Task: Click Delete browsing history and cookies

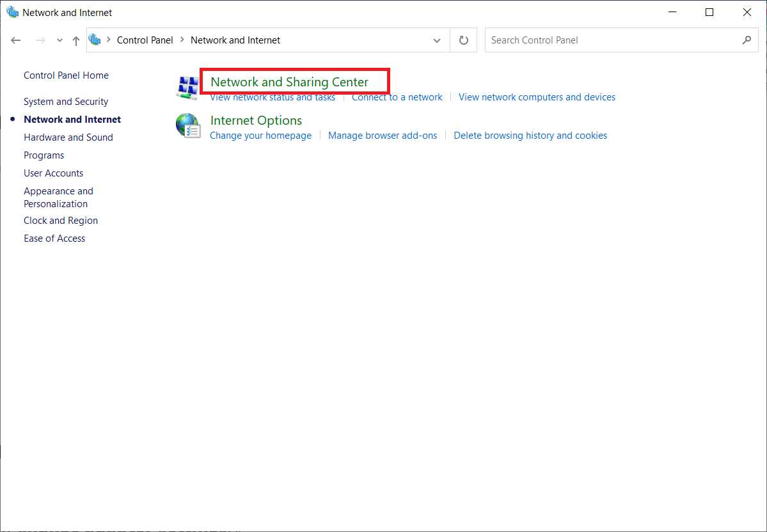Action: point(530,136)
